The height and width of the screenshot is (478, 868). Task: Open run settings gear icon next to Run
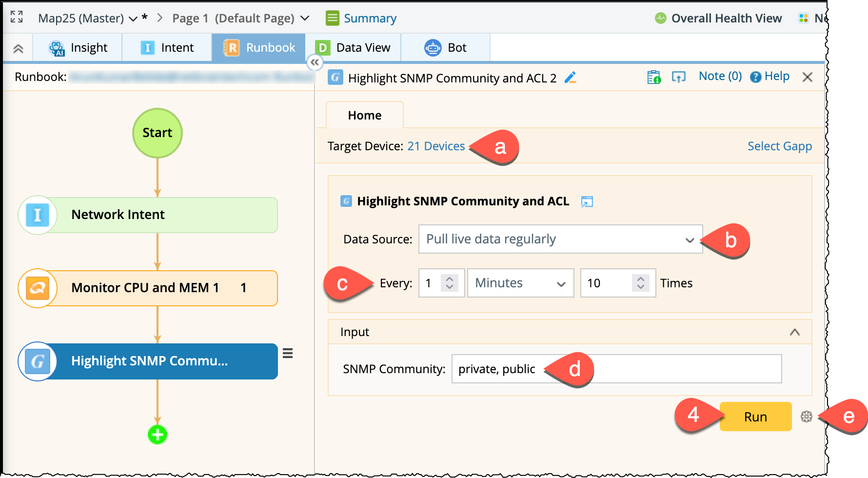pyautogui.click(x=806, y=417)
